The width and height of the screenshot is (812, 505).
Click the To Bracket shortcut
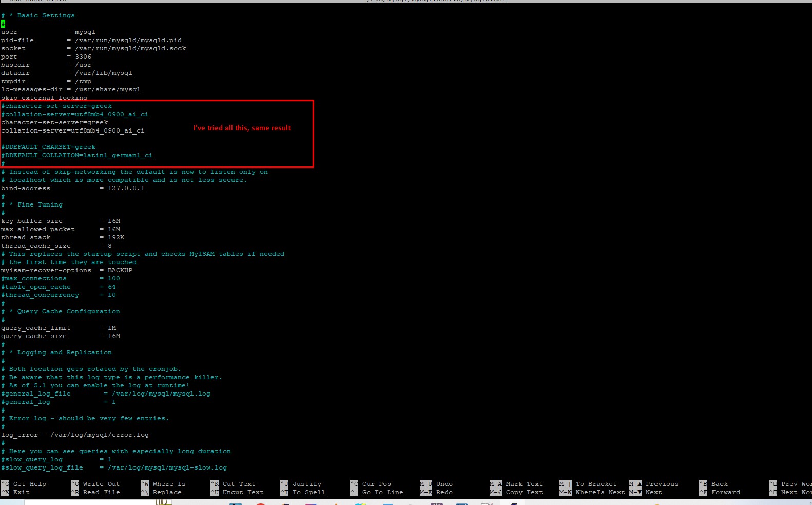click(595, 484)
